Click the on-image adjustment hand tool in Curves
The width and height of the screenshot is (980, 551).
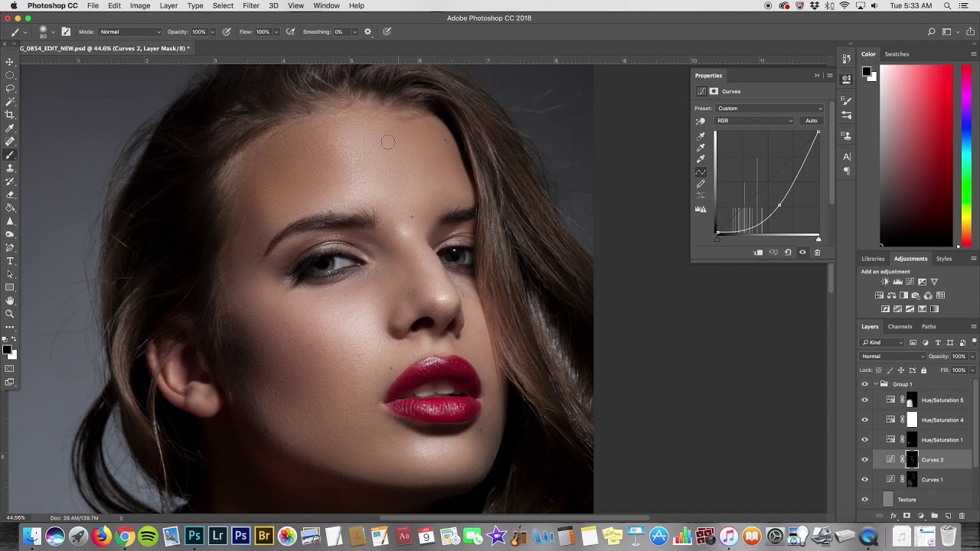700,121
